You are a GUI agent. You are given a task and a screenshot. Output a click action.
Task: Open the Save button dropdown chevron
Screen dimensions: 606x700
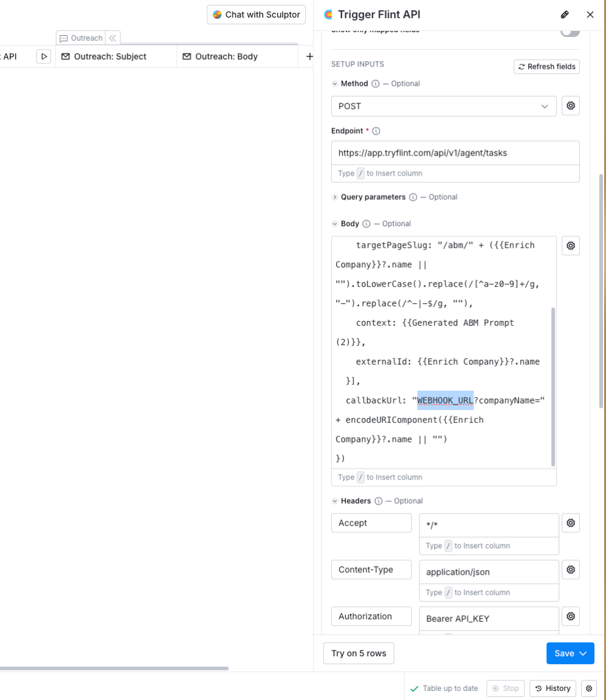pyautogui.click(x=584, y=653)
